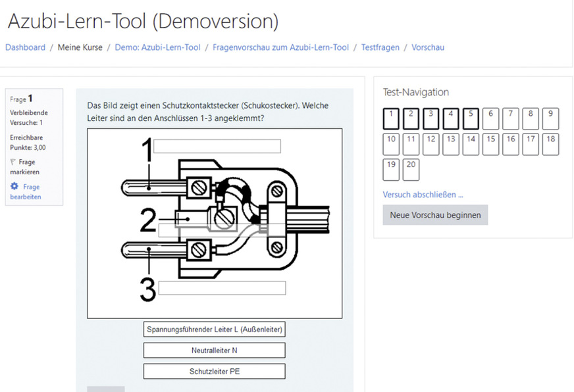The width and height of the screenshot is (574, 392).
Task: Jump to question 2 in Test-Navigation
Action: (411, 119)
